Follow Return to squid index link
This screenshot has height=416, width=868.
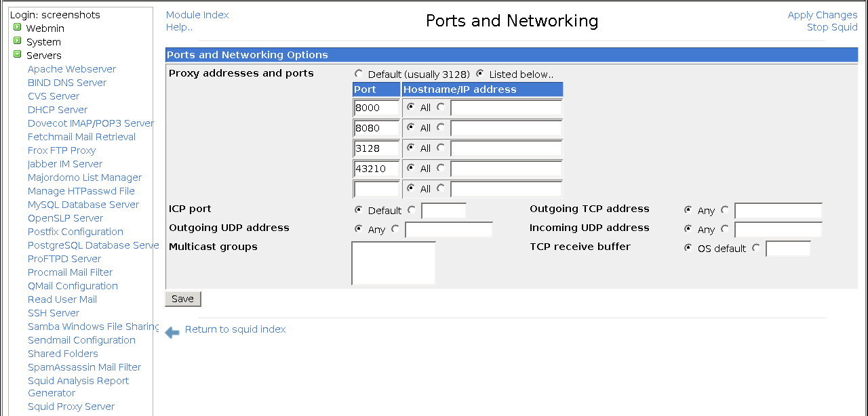235,329
